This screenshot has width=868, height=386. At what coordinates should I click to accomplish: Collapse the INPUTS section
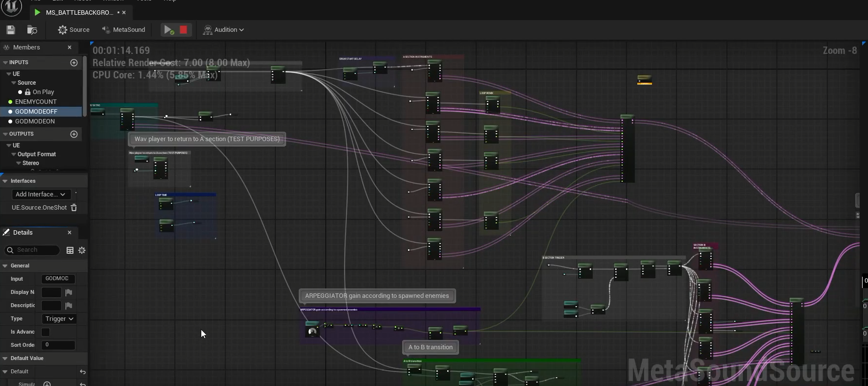coord(5,63)
